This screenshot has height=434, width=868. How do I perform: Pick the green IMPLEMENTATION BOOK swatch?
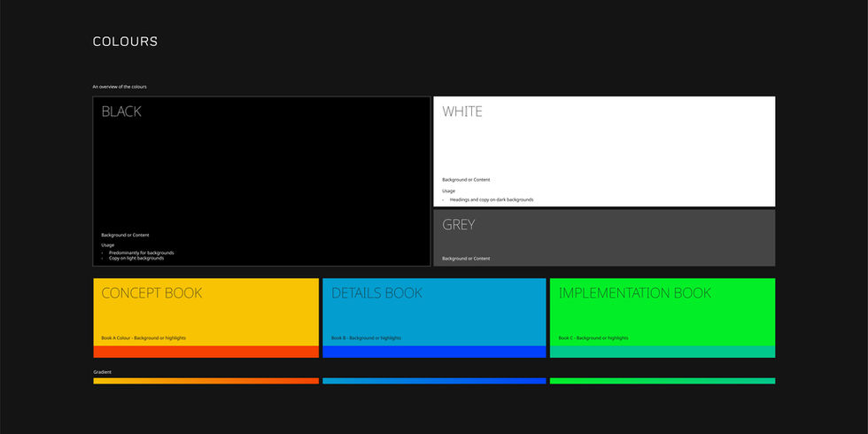point(663,312)
